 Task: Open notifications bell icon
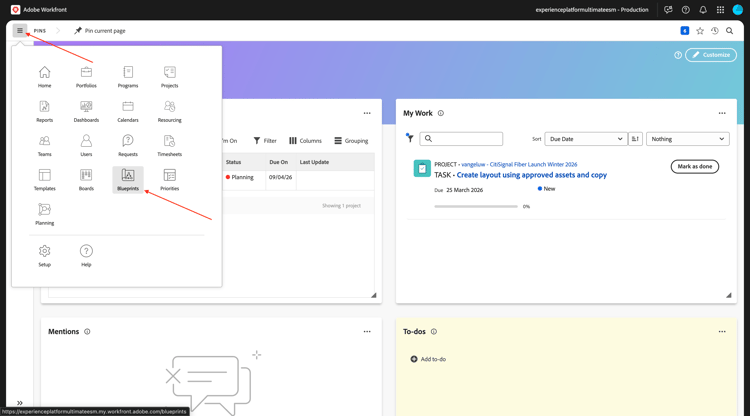pyautogui.click(x=703, y=10)
